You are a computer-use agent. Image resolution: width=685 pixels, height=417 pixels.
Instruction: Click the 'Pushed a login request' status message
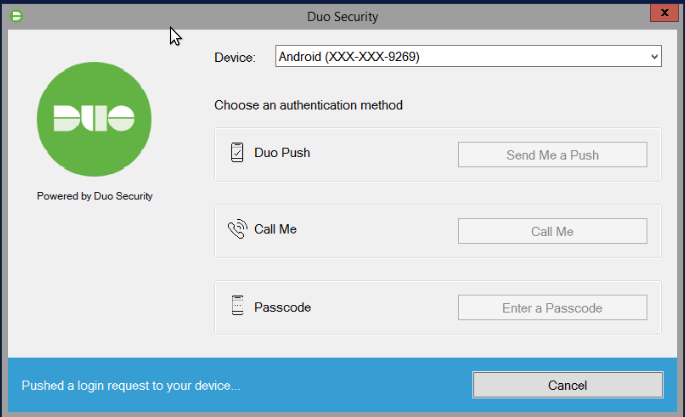click(131, 386)
